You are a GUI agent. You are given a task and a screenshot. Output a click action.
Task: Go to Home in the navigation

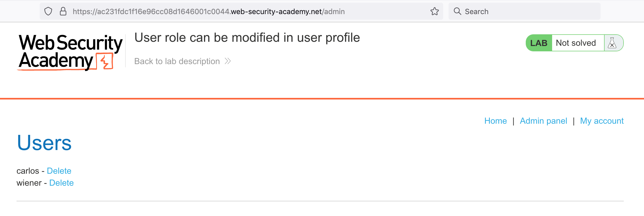495,121
